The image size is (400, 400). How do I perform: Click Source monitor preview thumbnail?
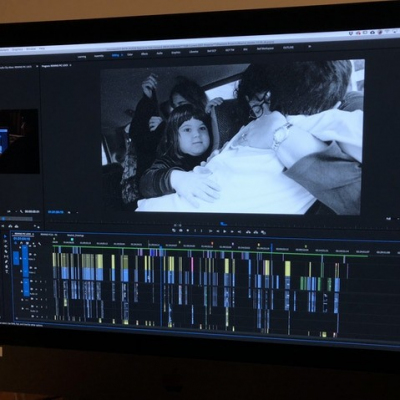(19, 141)
